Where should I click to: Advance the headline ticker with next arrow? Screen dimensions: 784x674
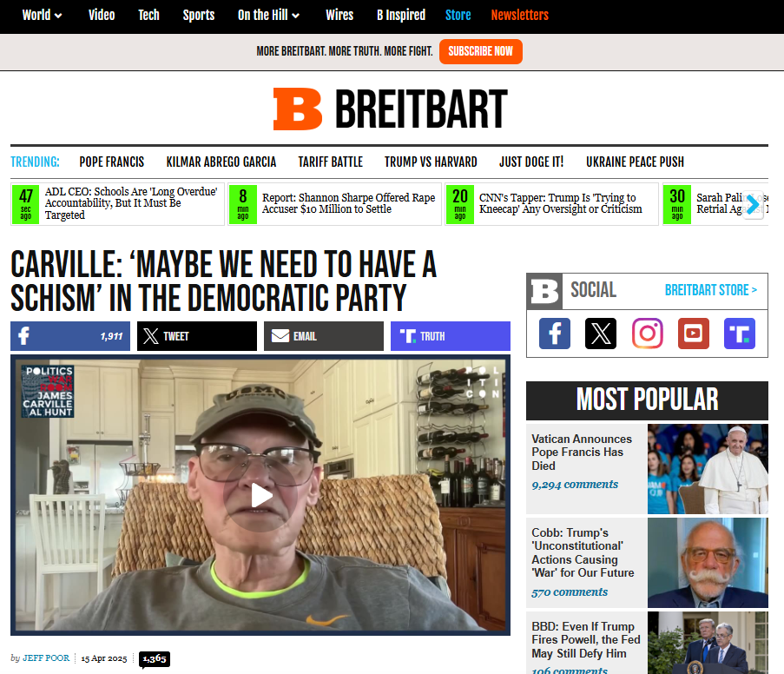click(x=753, y=205)
